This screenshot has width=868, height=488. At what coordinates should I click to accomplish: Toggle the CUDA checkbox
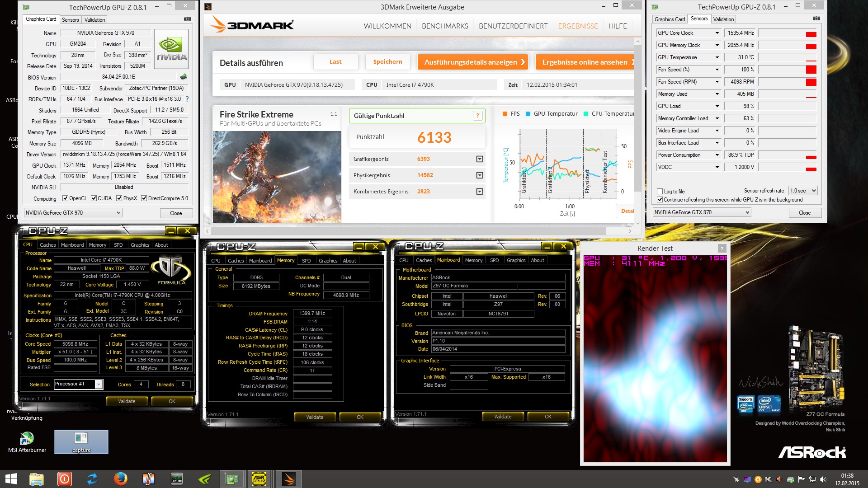coord(94,198)
